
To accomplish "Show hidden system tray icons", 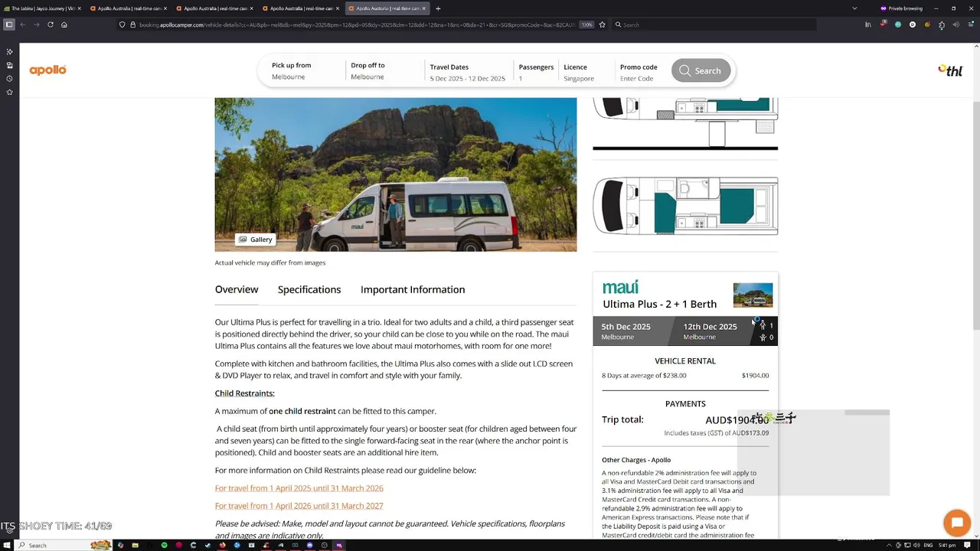I will tap(890, 545).
